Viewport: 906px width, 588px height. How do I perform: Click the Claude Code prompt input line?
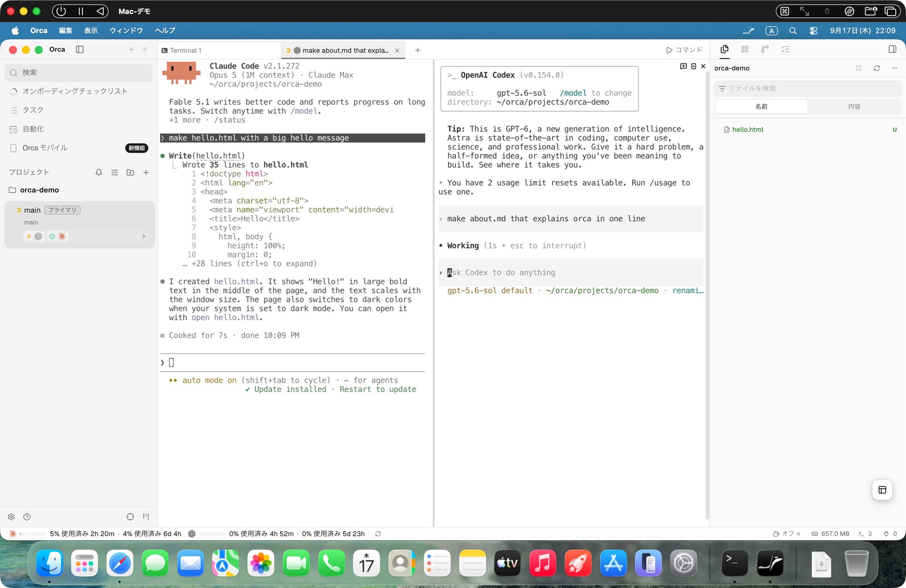pos(292,363)
